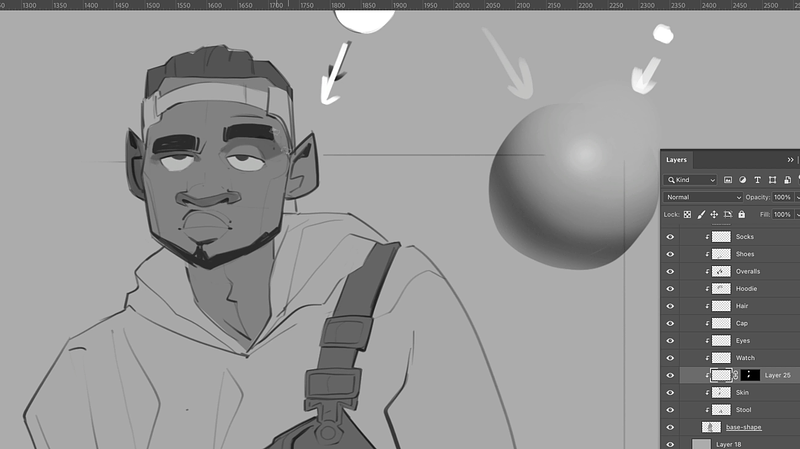This screenshot has width=800, height=449.
Task: Toggle visibility of the Hoodie layer
Action: [x=670, y=289]
